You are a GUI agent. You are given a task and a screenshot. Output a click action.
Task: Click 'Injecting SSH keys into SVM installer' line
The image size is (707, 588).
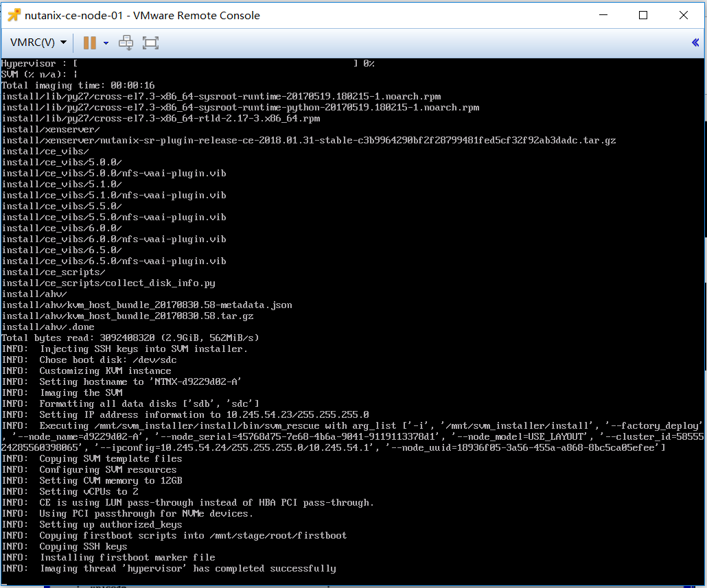[125, 349]
